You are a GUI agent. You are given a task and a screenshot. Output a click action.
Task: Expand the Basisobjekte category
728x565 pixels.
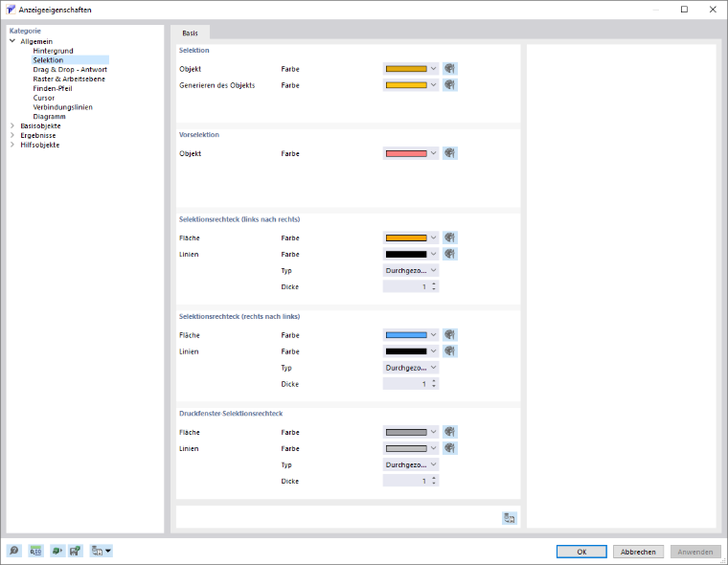coord(12,125)
